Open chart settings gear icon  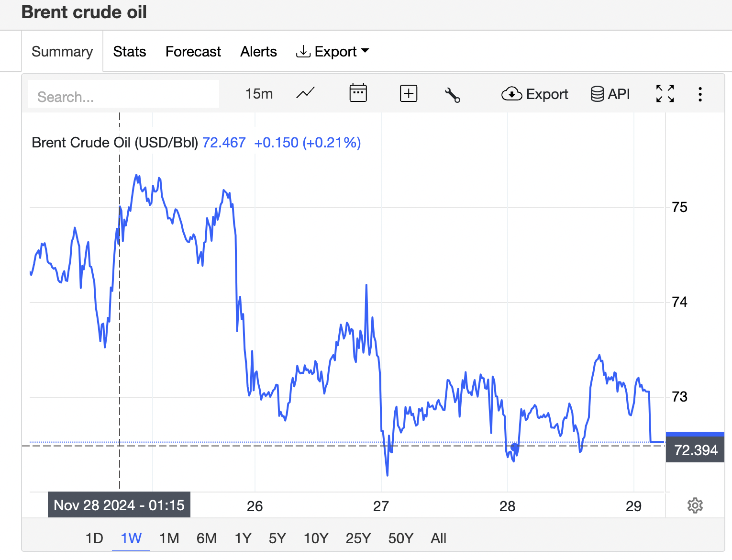[x=695, y=505]
